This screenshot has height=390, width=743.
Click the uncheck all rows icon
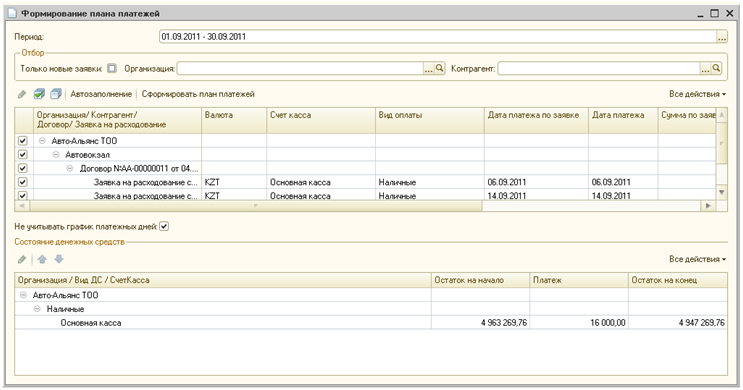pos(55,94)
